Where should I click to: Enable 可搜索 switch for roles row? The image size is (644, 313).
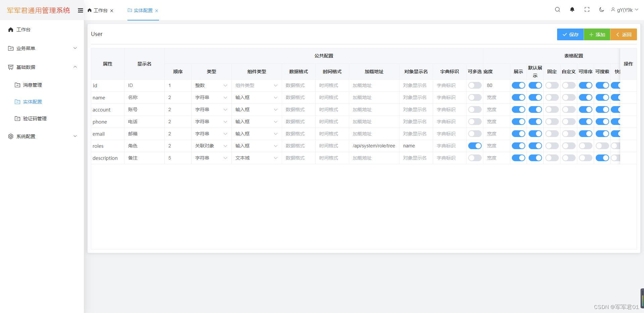pyautogui.click(x=602, y=146)
